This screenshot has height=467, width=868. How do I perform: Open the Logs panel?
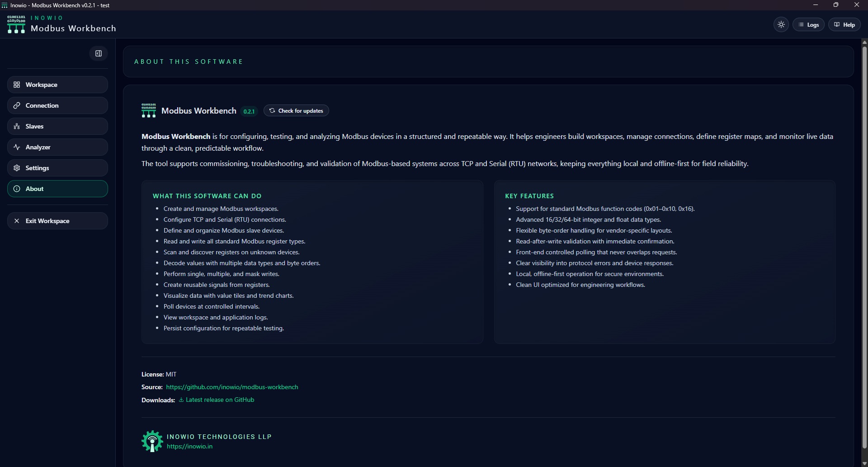[x=809, y=25]
